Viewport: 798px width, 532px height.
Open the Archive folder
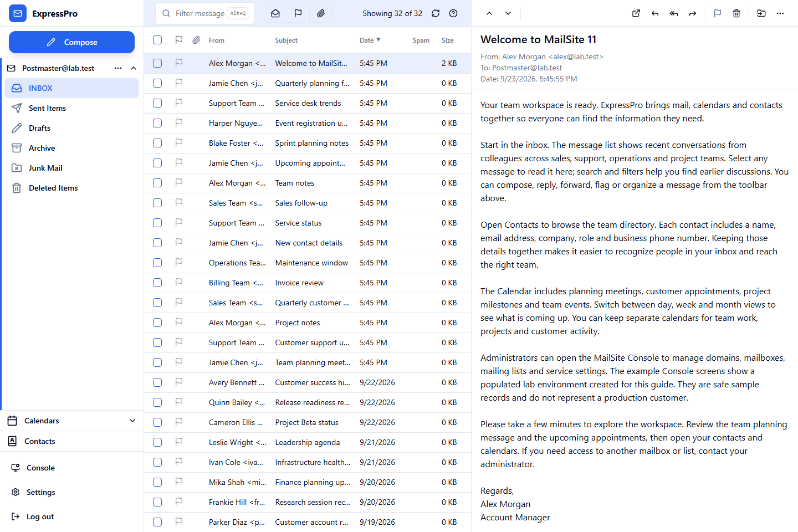pos(71,148)
